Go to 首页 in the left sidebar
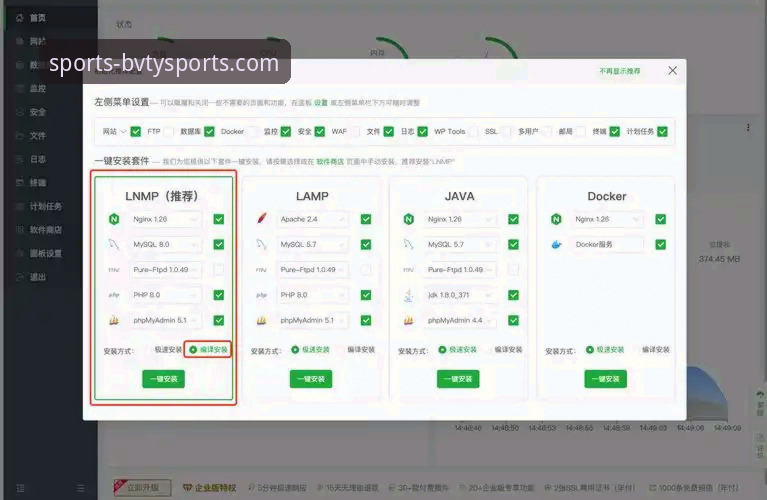Viewport: 767px width, 500px height. 38,18
